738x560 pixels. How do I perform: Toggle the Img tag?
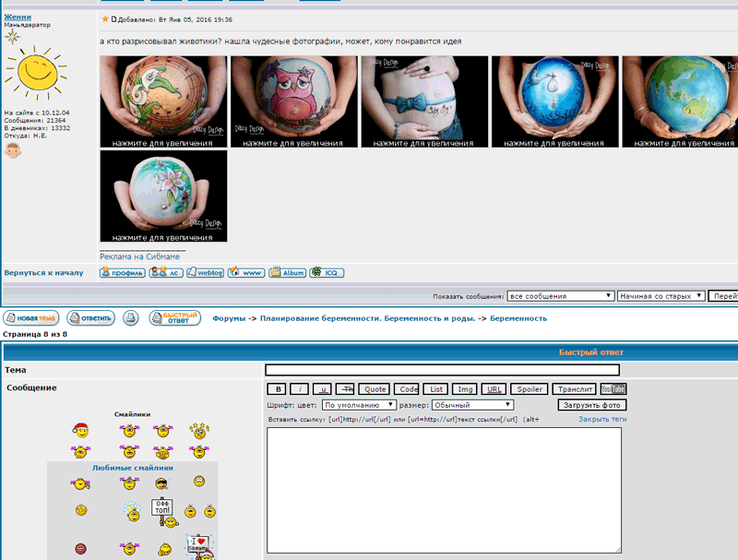pyautogui.click(x=465, y=389)
